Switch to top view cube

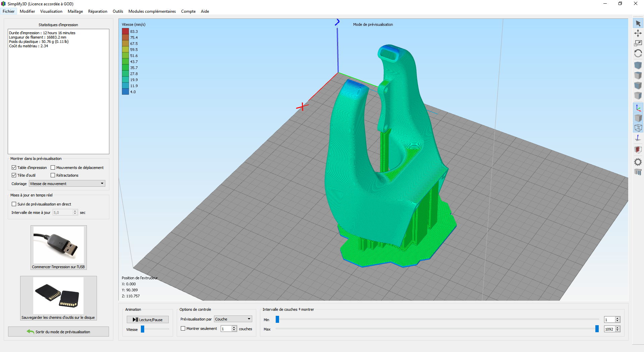[x=638, y=75]
